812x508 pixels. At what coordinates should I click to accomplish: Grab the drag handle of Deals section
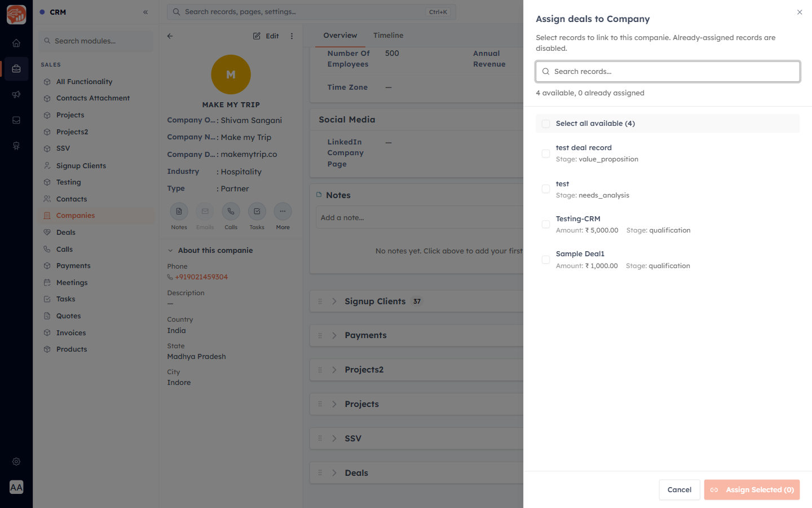320,472
